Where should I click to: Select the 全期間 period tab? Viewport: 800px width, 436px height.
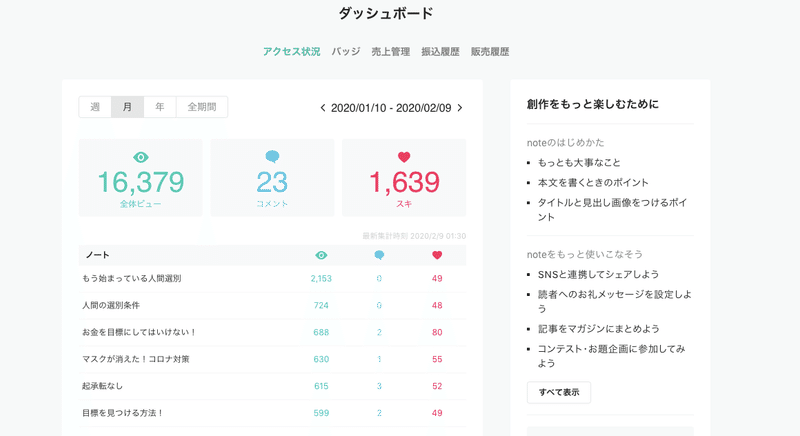pos(202,107)
